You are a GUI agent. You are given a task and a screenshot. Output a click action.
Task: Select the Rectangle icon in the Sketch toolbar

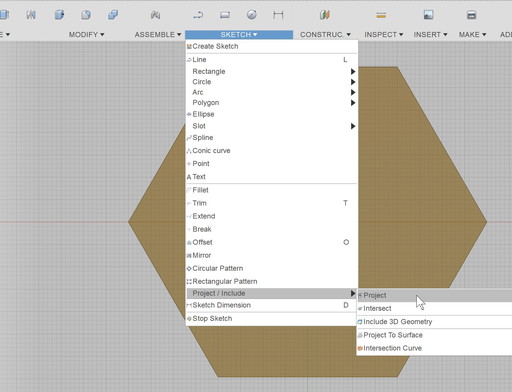coord(225,15)
